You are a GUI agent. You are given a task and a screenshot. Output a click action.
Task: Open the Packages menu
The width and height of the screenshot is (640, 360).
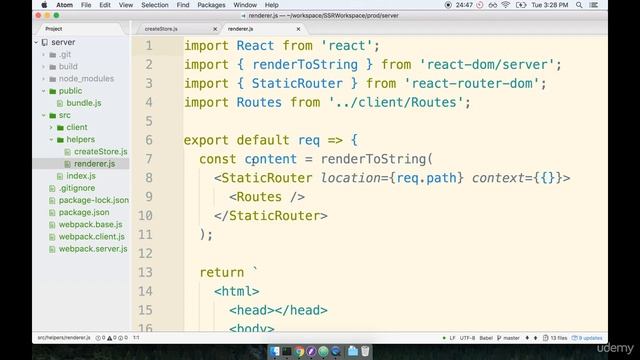pyautogui.click(x=211, y=5)
